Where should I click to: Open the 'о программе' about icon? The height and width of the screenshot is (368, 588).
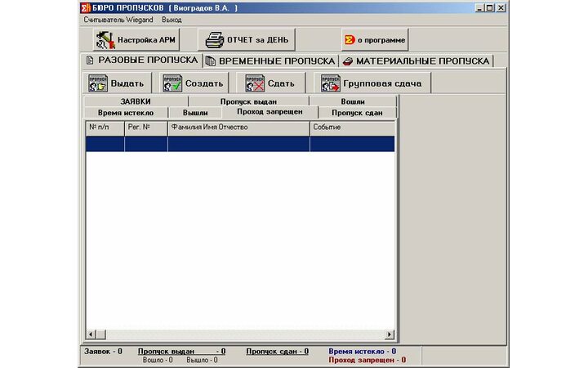pyautogui.click(x=350, y=39)
